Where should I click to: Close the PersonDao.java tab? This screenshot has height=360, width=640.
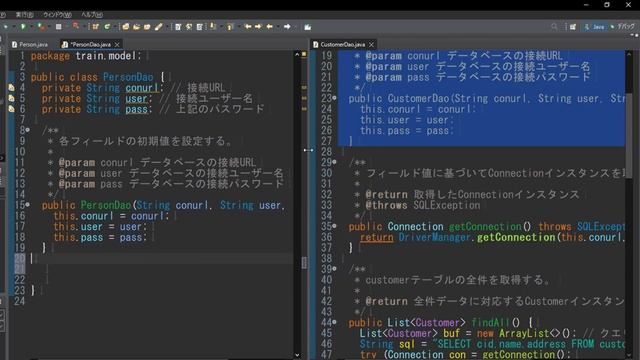[x=118, y=44]
